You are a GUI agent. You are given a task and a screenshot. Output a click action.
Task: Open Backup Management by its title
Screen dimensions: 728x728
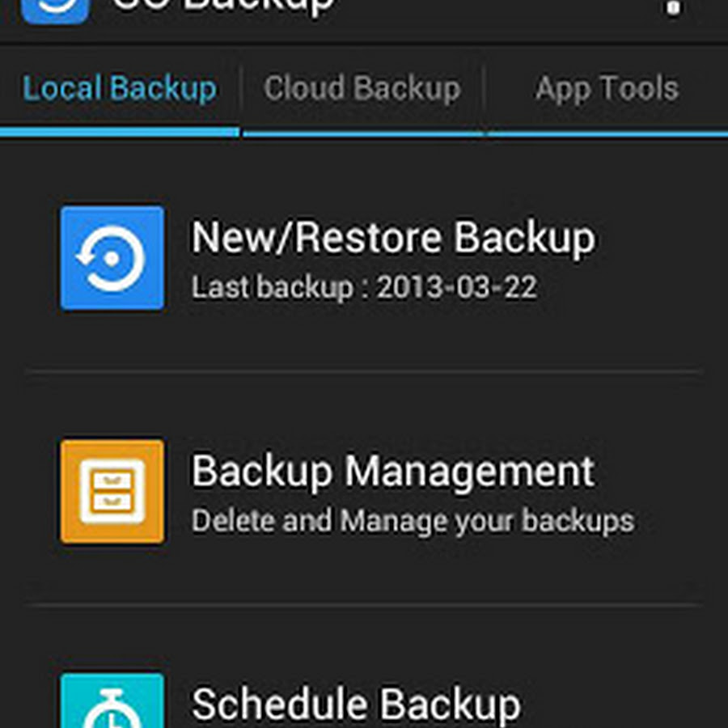(393, 472)
